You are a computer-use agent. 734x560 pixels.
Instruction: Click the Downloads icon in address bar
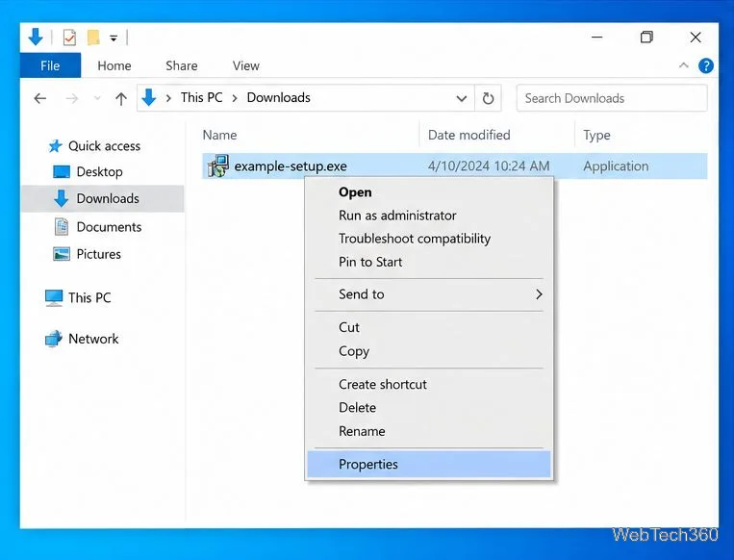point(149,97)
